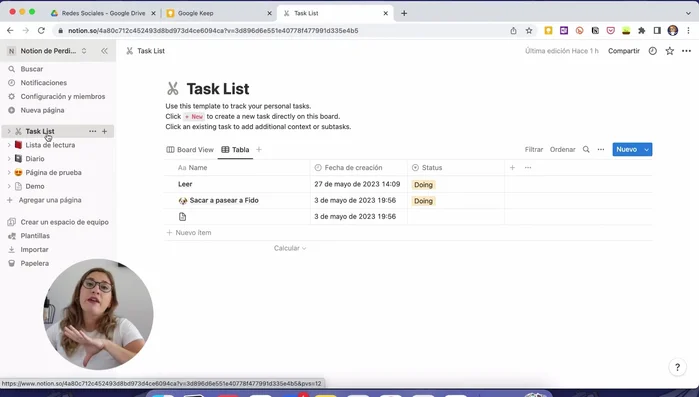Open Sacar a pasear a Fido task
This screenshot has width=699, height=397.
(224, 201)
